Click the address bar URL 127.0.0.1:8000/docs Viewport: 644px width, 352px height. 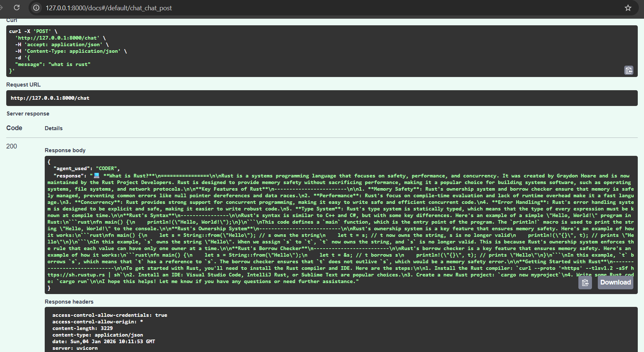[x=108, y=8]
